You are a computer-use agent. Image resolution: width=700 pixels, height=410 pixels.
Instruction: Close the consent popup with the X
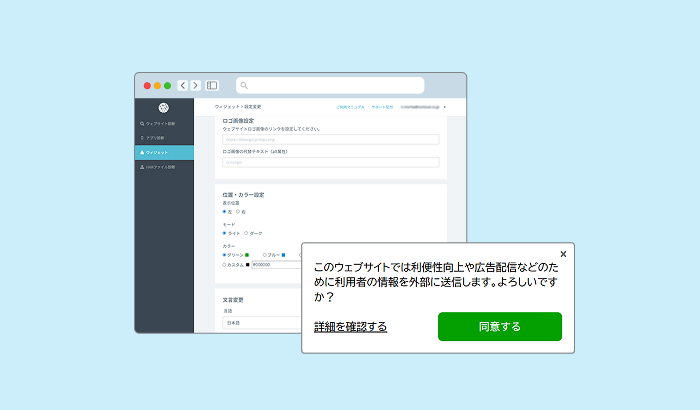(563, 254)
